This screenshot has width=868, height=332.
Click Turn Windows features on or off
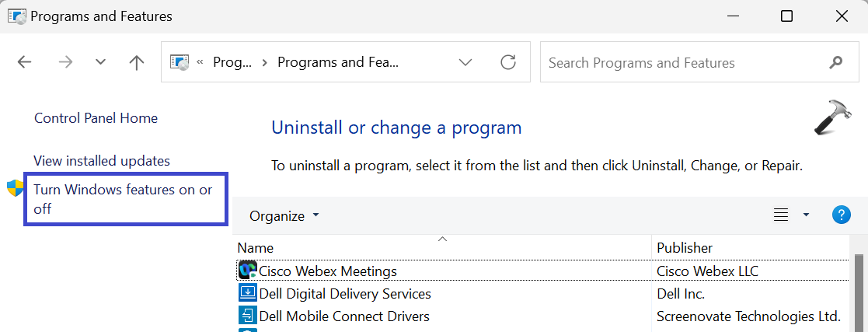(x=123, y=199)
